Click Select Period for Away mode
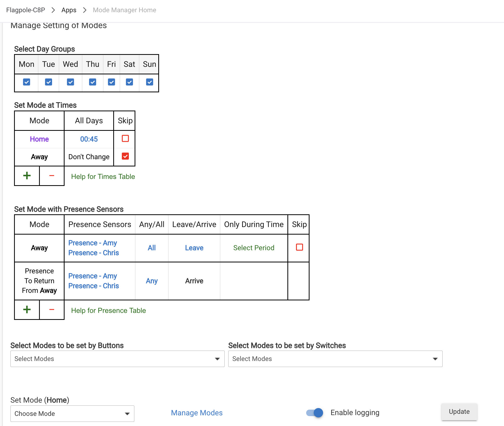The width and height of the screenshot is (504, 426). (x=254, y=248)
